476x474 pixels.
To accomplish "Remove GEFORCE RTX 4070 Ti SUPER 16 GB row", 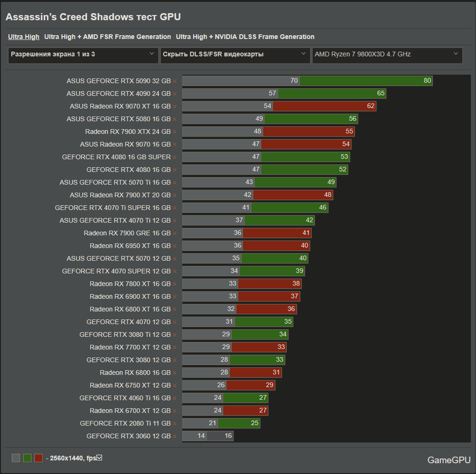I will coord(174,208).
